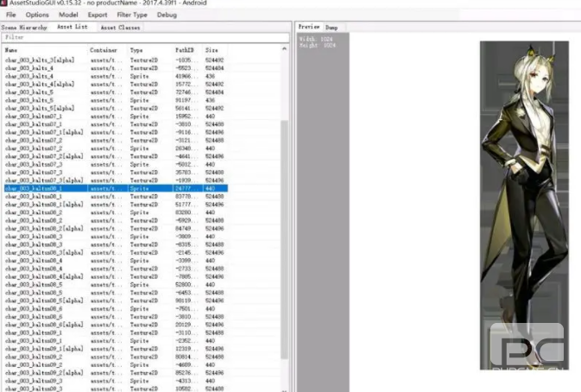Select the char_003_kalts_5[alpha] row
The image size is (581, 392).
[x=116, y=108]
